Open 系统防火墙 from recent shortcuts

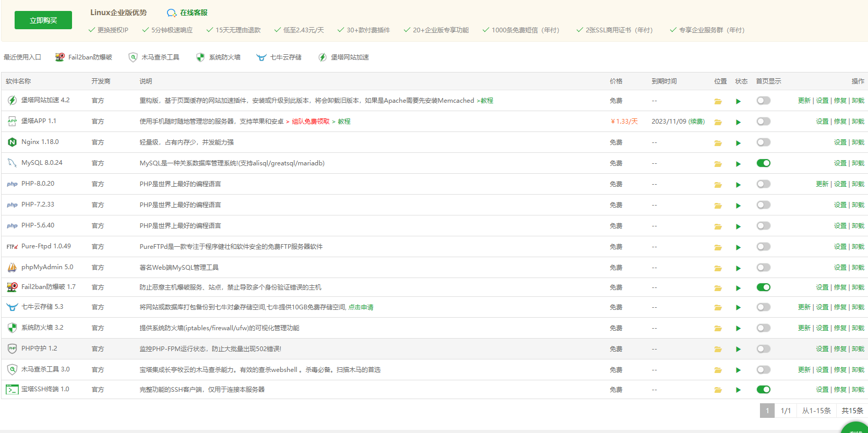tap(218, 57)
